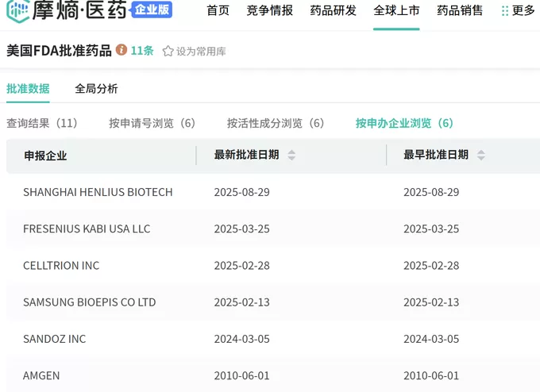Click the 企业版 badge
The width and height of the screenshot is (540, 392).
151,10
